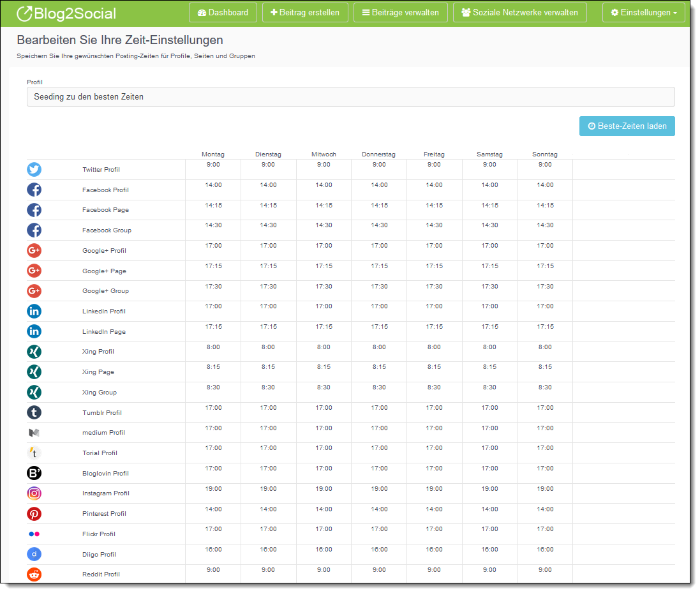This screenshot has width=700, height=593.
Task: Select Facebook Page Mitwoch 14:15 time
Action: tap(324, 206)
